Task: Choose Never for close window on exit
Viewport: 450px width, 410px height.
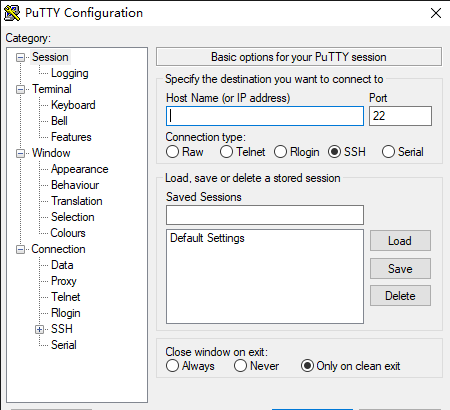Action: click(240, 366)
